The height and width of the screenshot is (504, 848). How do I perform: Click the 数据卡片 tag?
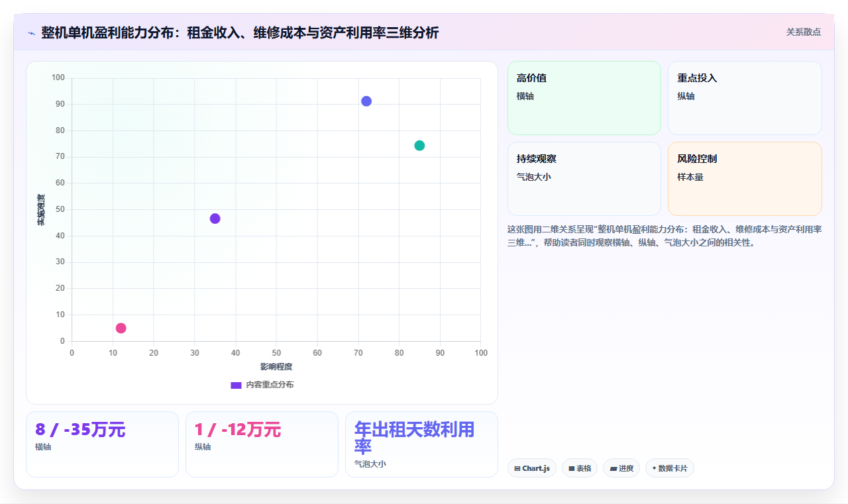670,468
